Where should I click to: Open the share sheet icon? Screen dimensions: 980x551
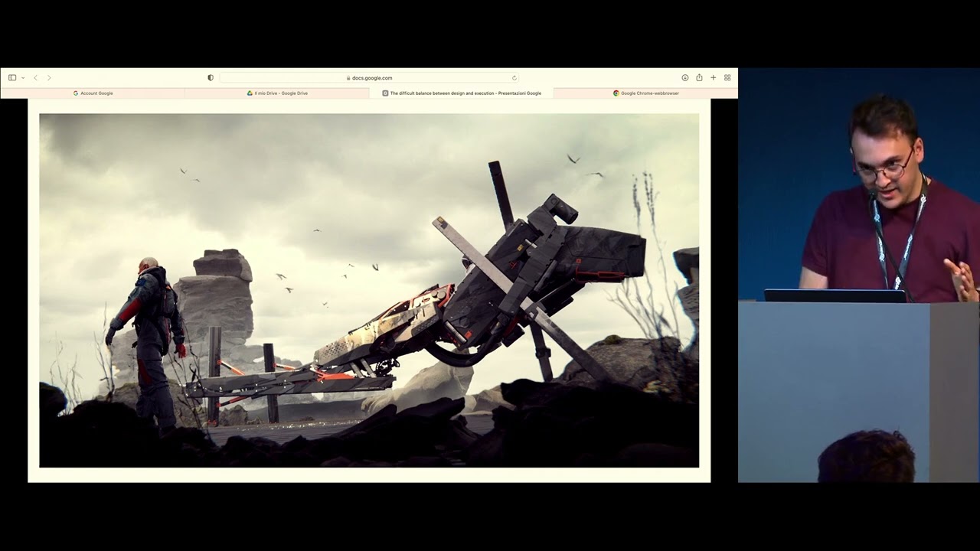pos(699,77)
